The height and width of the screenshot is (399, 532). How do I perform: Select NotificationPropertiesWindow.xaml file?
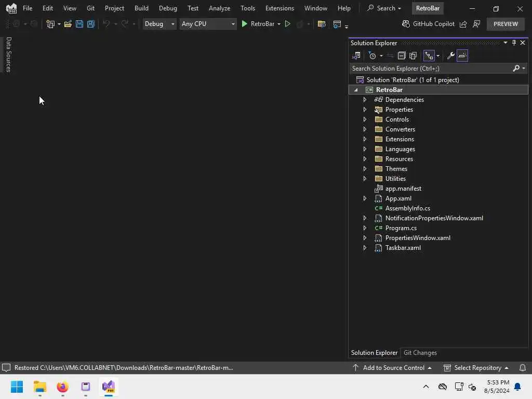point(434,218)
